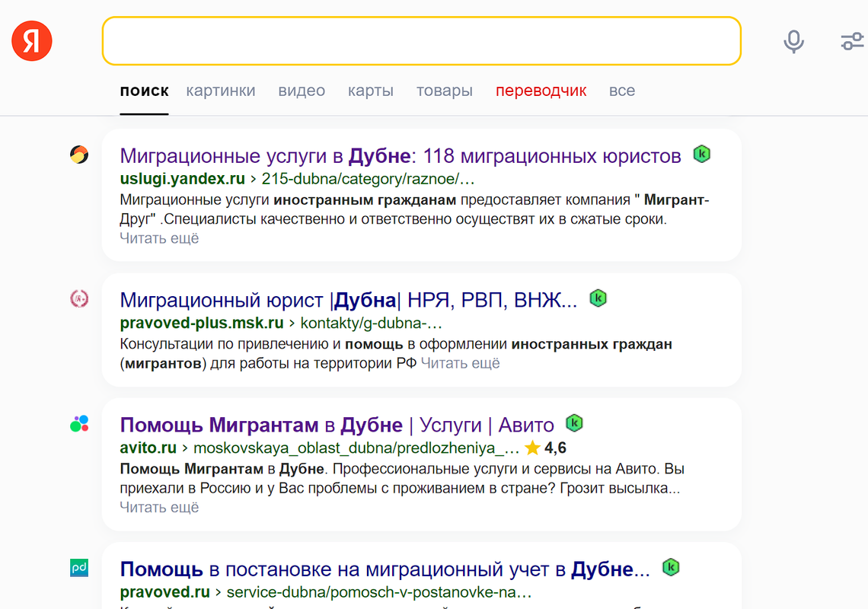Click the Avito rating star
The image size is (868, 609).
(x=532, y=448)
